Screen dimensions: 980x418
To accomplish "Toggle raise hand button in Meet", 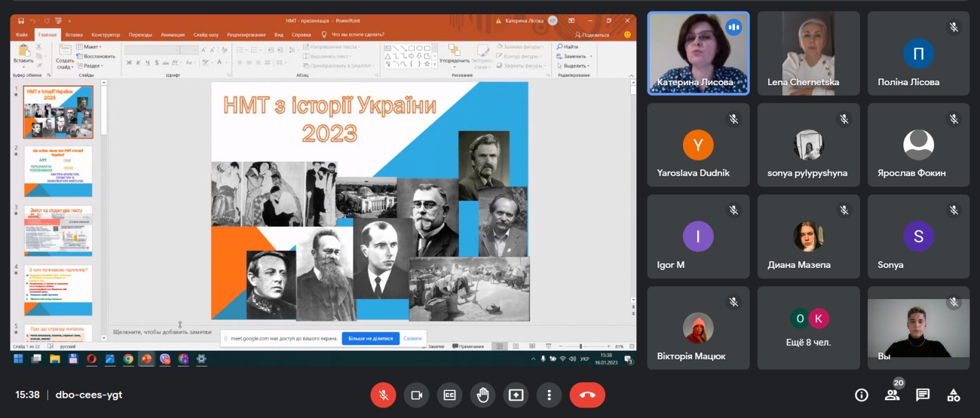I will click(483, 395).
